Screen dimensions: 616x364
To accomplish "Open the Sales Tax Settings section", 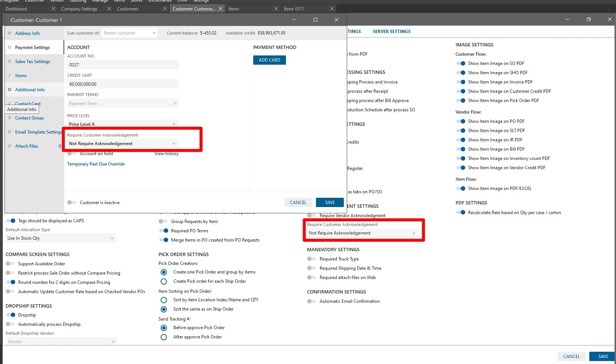I will coord(33,62).
